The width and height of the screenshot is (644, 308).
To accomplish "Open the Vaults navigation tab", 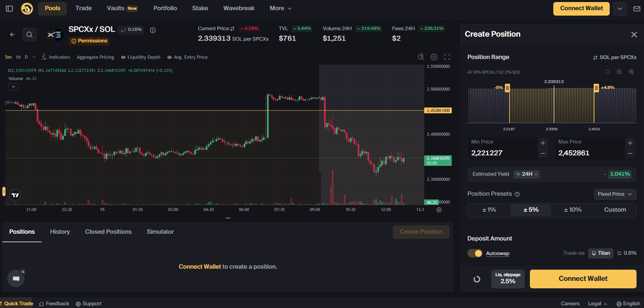I will tap(122, 8).
